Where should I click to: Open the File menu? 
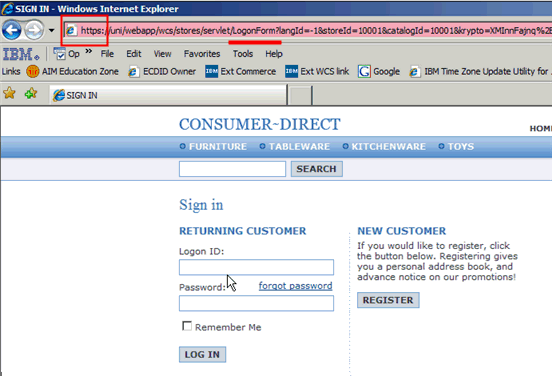tap(107, 54)
